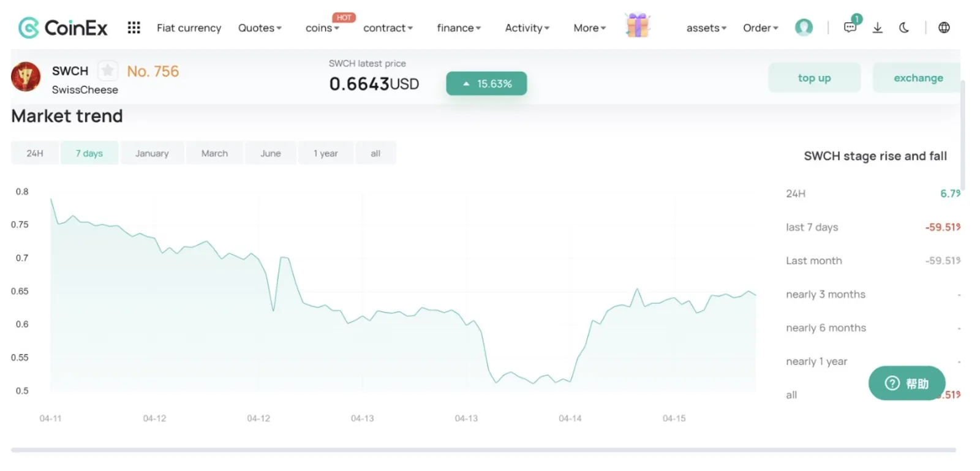Open the messages notification icon
The width and height of the screenshot is (980, 471).
coord(850,28)
